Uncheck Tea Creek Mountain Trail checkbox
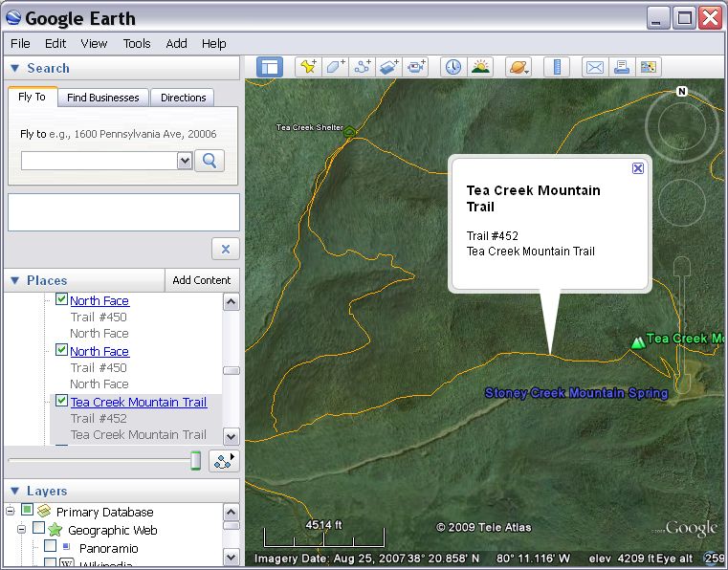 (x=61, y=400)
